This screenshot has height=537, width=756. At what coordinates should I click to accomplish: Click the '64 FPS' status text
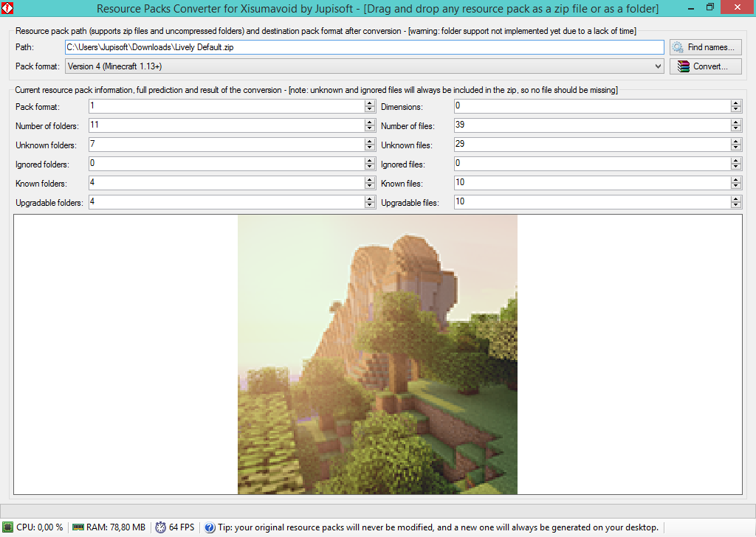[182, 527]
